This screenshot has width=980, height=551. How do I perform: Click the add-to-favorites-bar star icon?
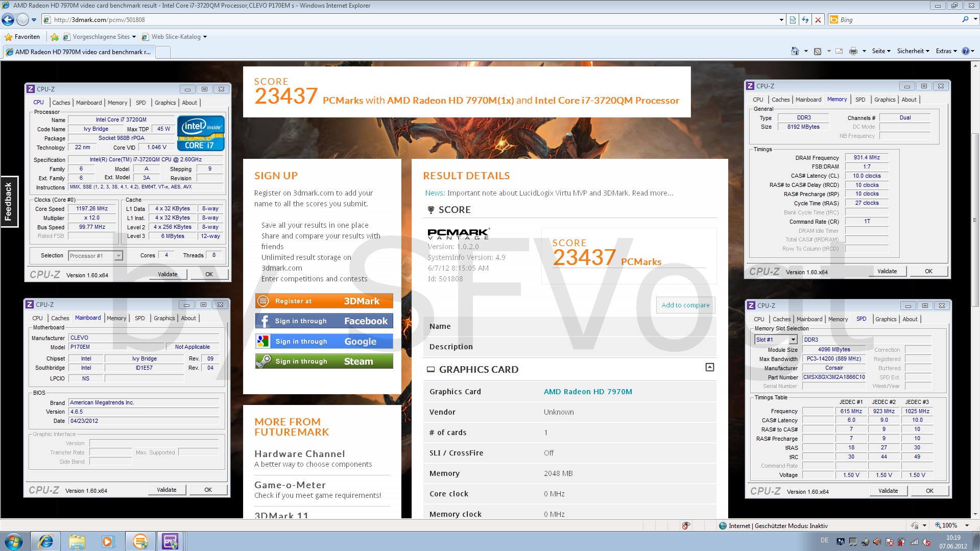[x=55, y=37]
